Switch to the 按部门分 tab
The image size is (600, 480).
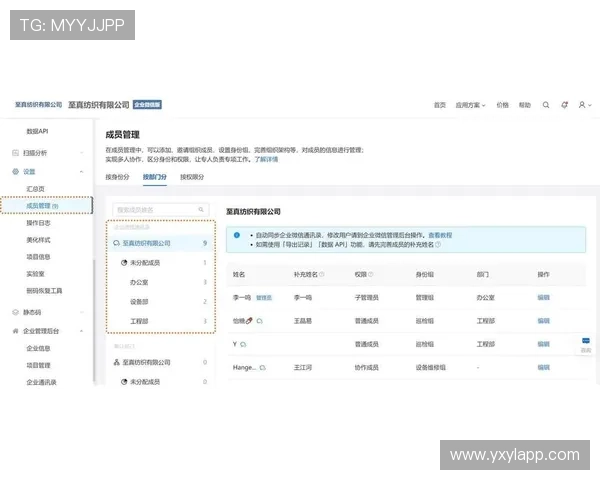[155, 177]
